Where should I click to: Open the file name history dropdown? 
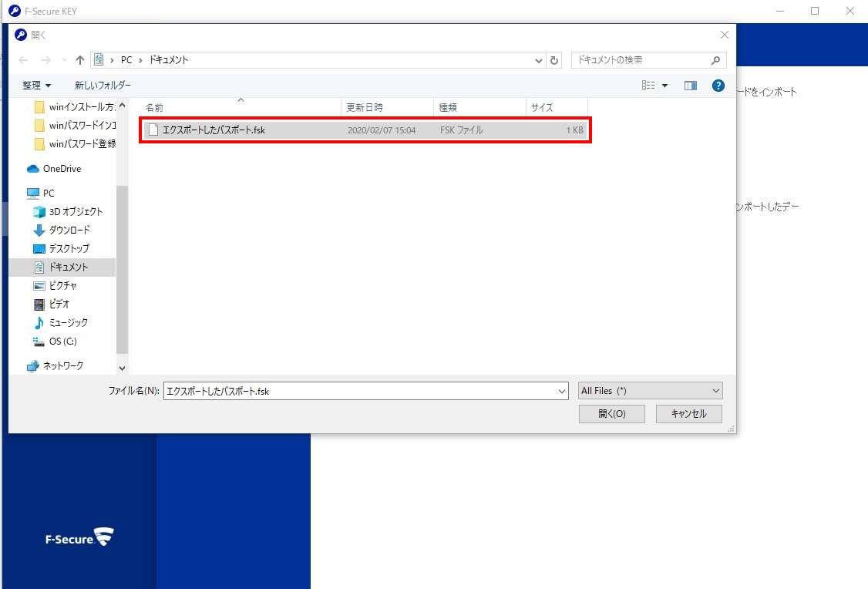tap(561, 392)
